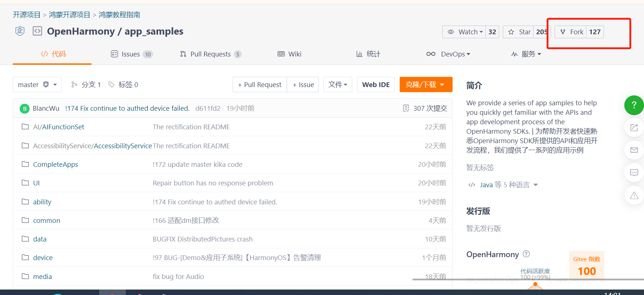Click the share icon in right sidebar
The image size is (644, 295).
point(634,128)
